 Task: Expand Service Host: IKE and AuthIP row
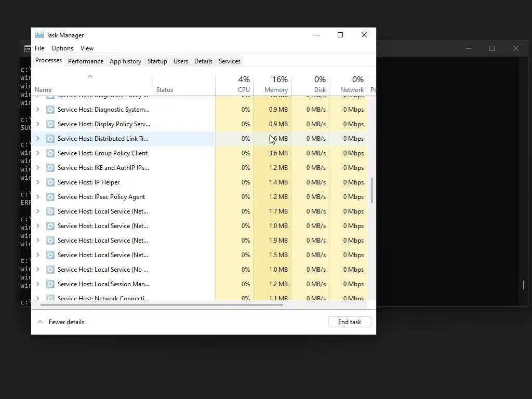coord(37,168)
